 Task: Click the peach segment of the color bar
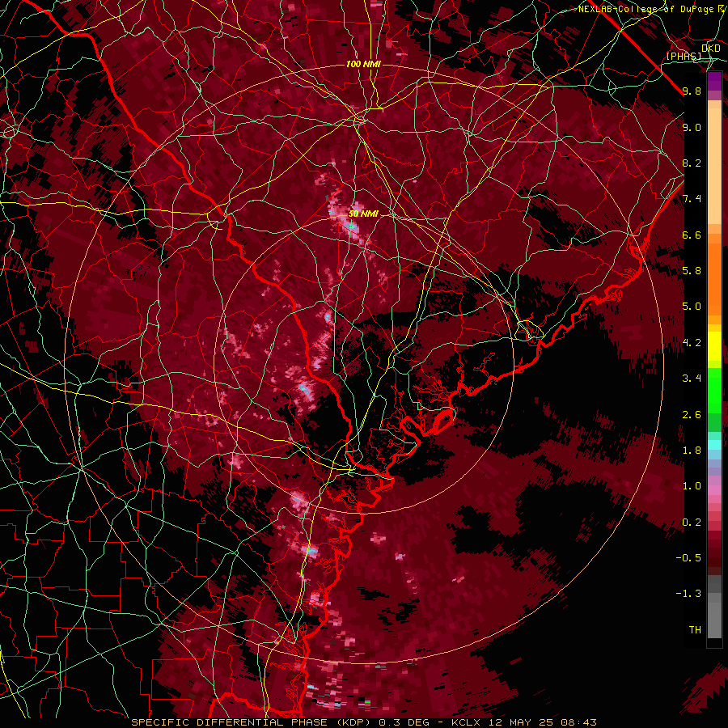coord(714,163)
